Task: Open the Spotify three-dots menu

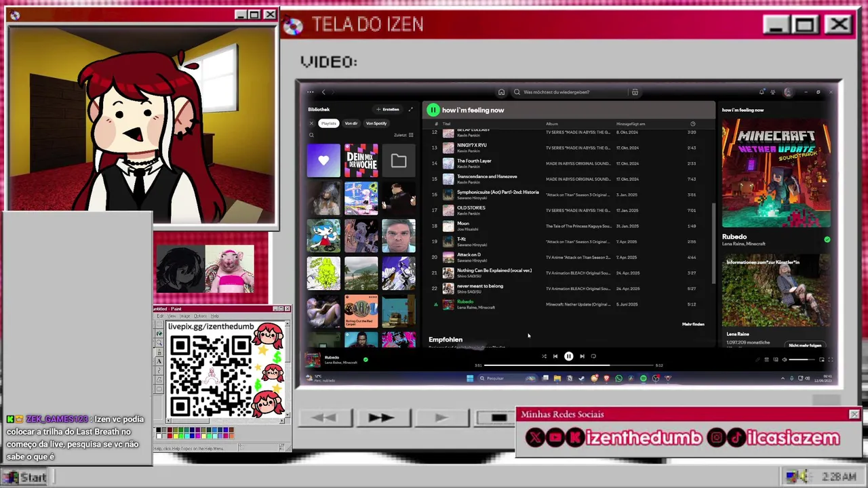Action: point(310,92)
